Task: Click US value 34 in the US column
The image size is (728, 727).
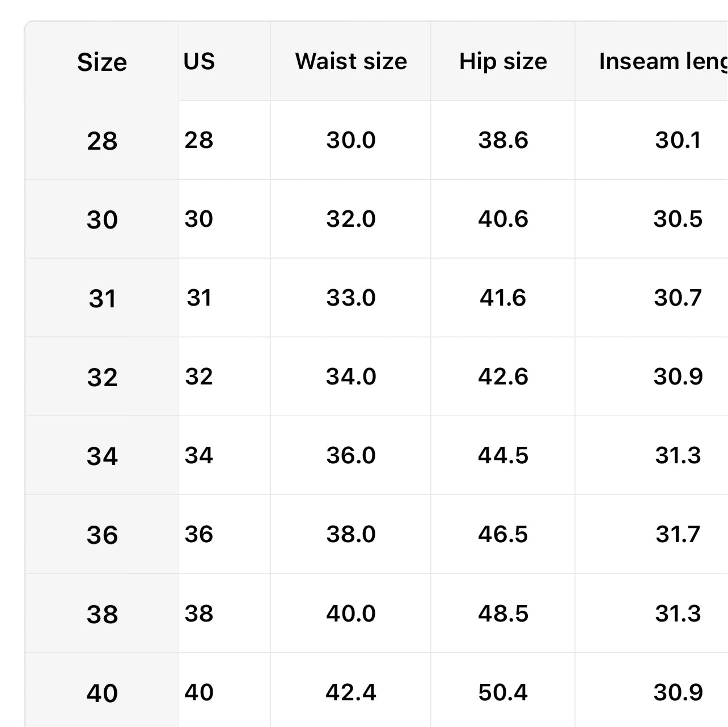Action: pos(199,455)
